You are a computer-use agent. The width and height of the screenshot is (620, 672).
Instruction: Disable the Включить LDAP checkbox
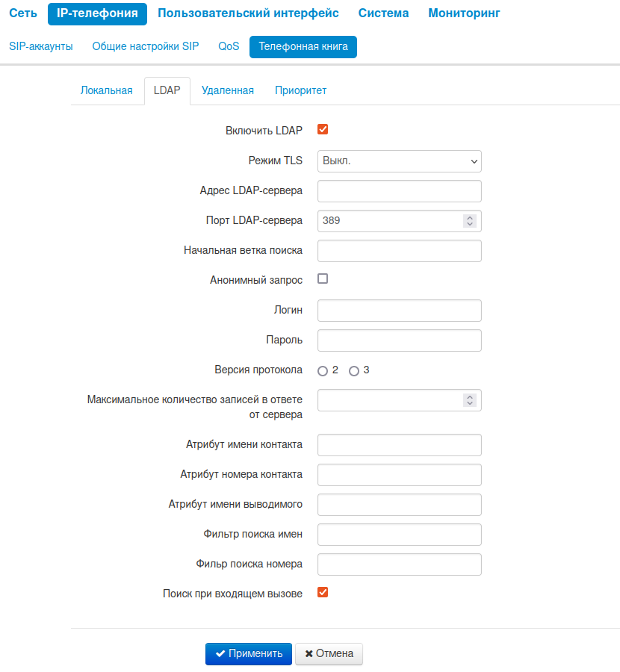click(323, 130)
